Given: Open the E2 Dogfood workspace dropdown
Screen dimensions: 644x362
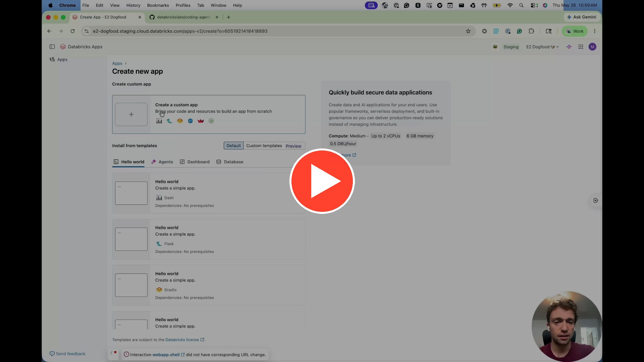Looking at the screenshot, I should pyautogui.click(x=542, y=47).
